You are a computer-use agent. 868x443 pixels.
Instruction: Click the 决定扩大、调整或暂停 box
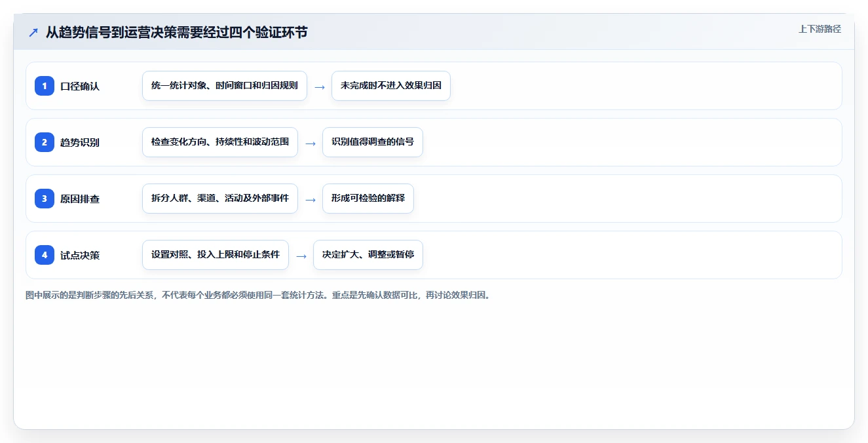368,255
